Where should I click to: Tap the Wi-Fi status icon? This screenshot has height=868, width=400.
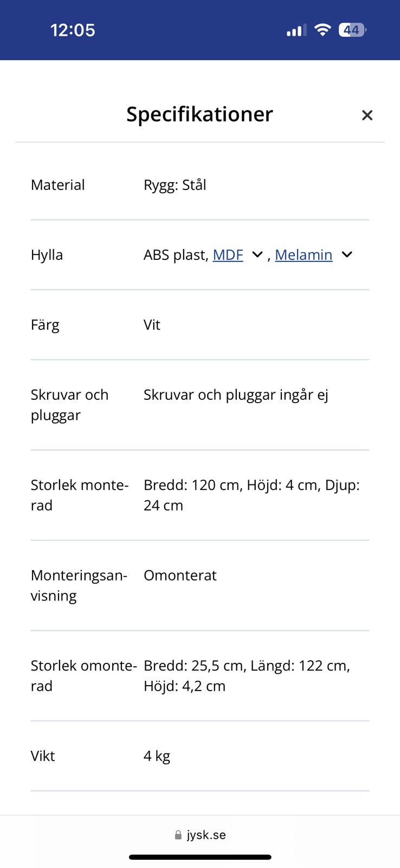click(322, 30)
